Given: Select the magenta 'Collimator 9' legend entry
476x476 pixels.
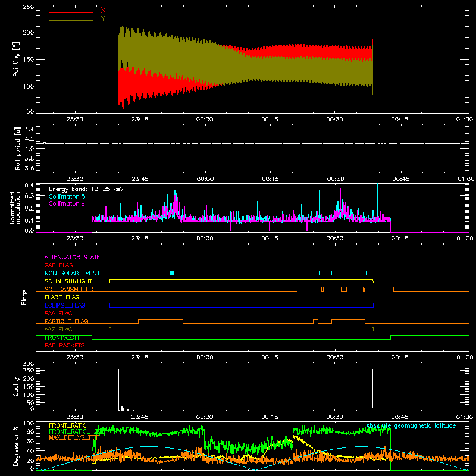Looking at the screenshot, I should coord(67,203).
